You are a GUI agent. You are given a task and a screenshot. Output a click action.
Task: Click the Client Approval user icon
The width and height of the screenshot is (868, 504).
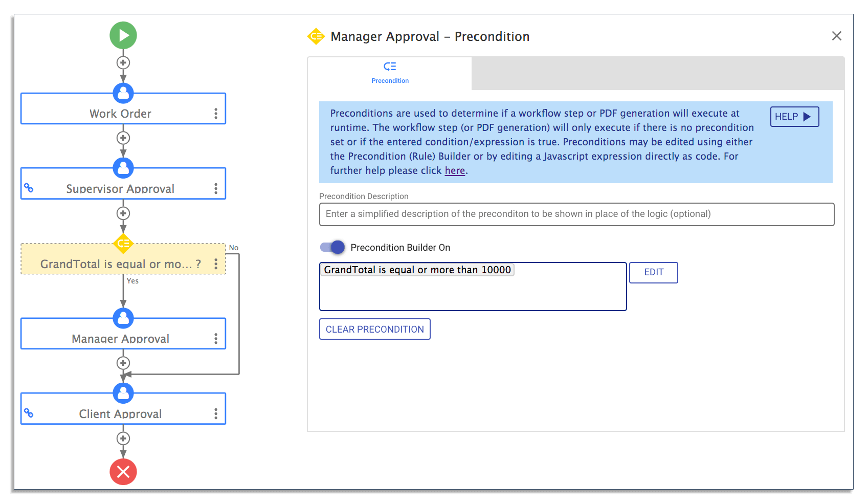coord(123,393)
